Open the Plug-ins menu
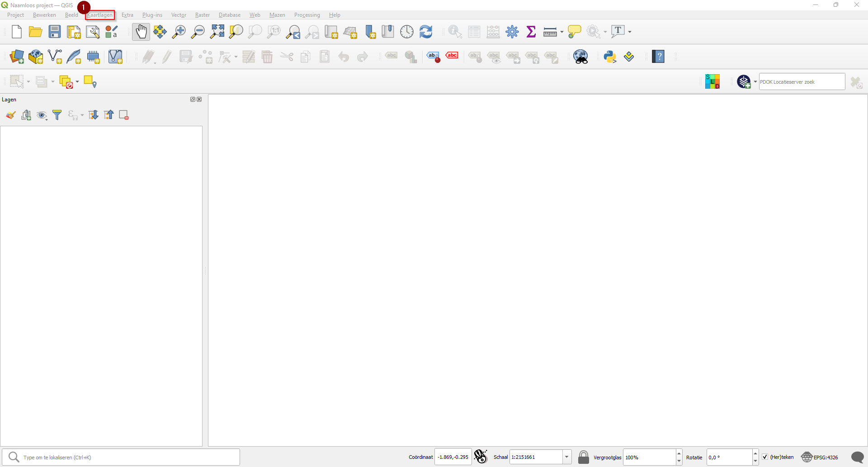The width and height of the screenshot is (868, 467). point(152,15)
